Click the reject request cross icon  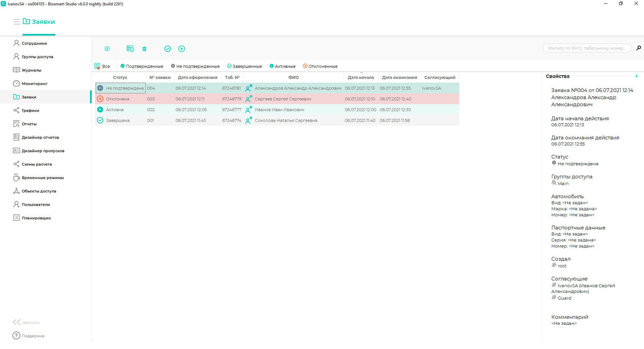click(182, 49)
